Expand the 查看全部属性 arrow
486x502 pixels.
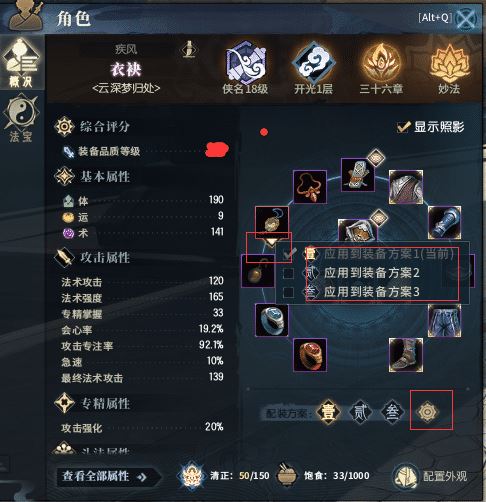coord(142,477)
